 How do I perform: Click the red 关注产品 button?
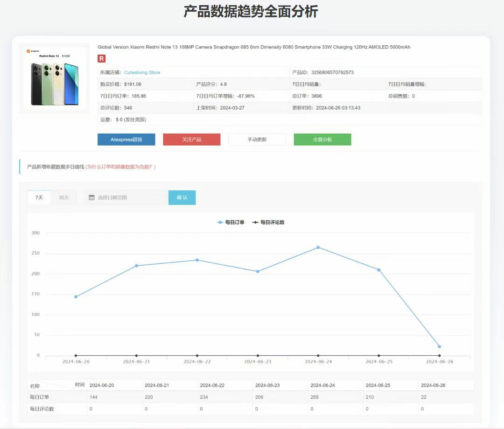click(x=192, y=140)
